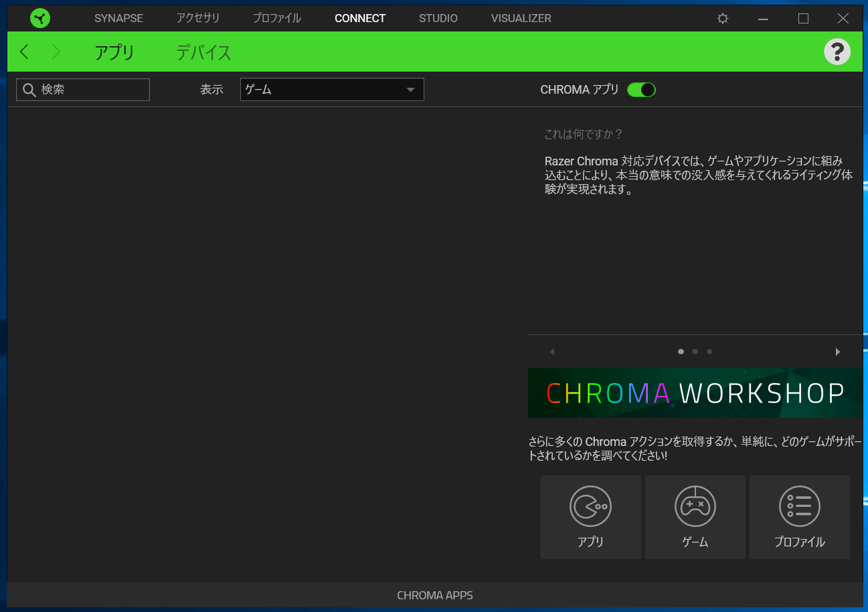Open the CHROMA WORKSHOP banner
The height and width of the screenshot is (612, 868).
[695, 393]
